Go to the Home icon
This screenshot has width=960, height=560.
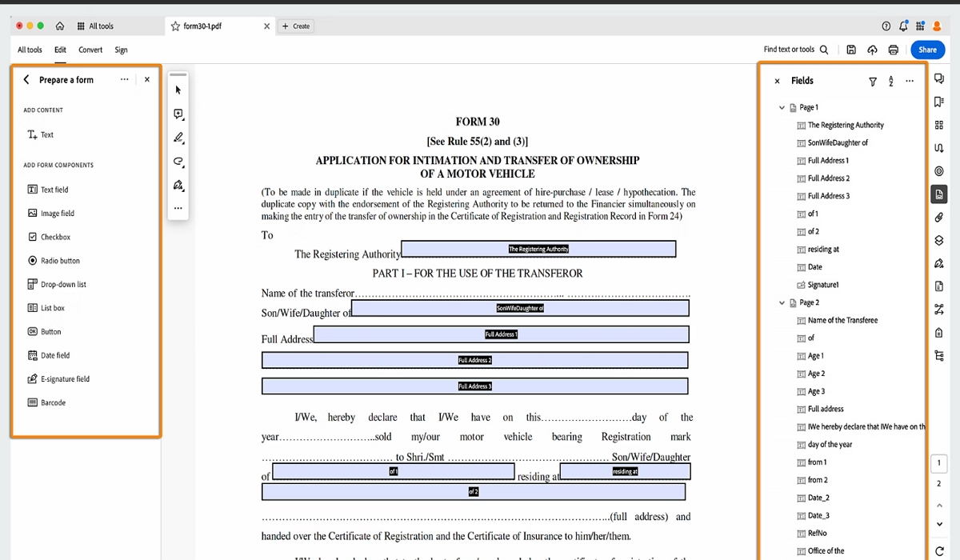click(x=60, y=26)
